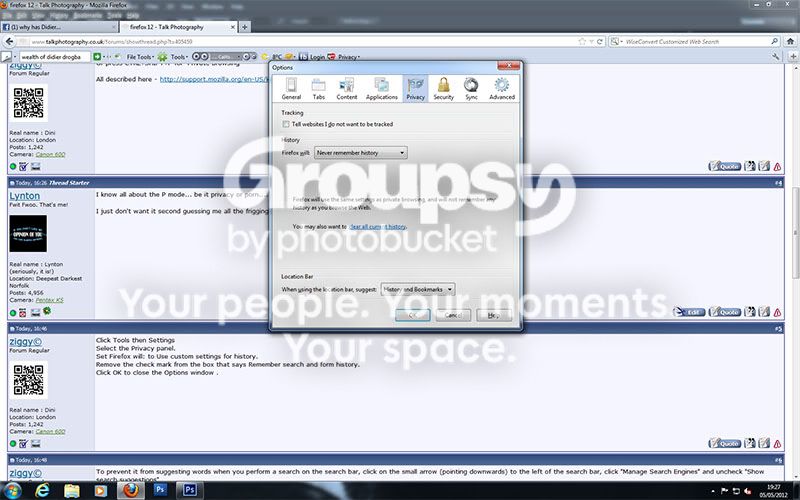
Task: Click the wrench toolbar options icon
Action: 776,57
